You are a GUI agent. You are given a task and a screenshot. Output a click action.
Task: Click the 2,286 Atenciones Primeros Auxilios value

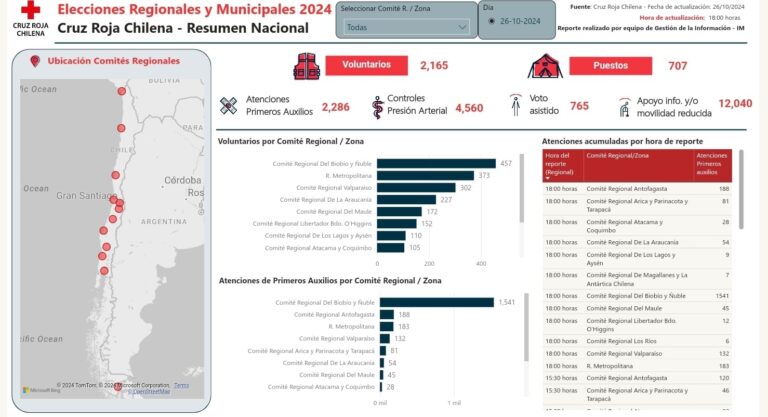(x=336, y=107)
